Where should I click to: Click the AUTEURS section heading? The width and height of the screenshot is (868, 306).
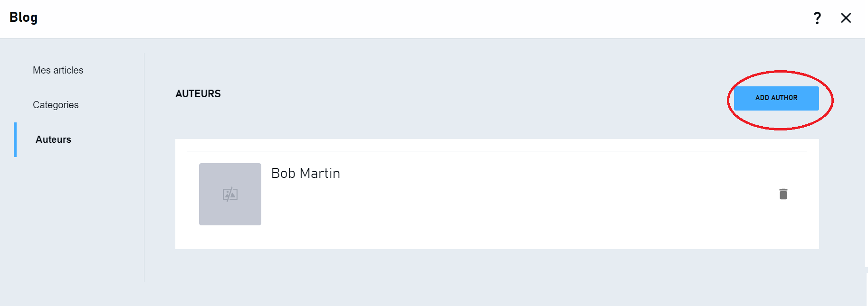click(198, 94)
